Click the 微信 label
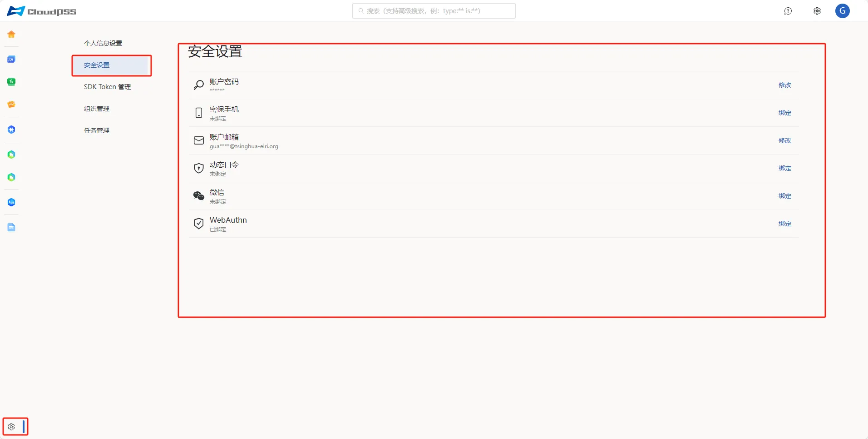The image size is (868, 439). (x=217, y=193)
